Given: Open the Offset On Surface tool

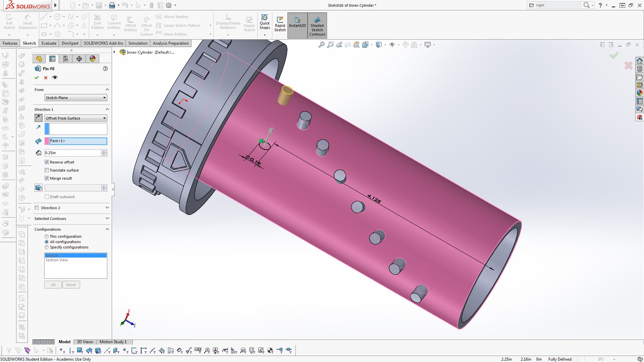Looking at the screenshot, I should pos(147,26).
